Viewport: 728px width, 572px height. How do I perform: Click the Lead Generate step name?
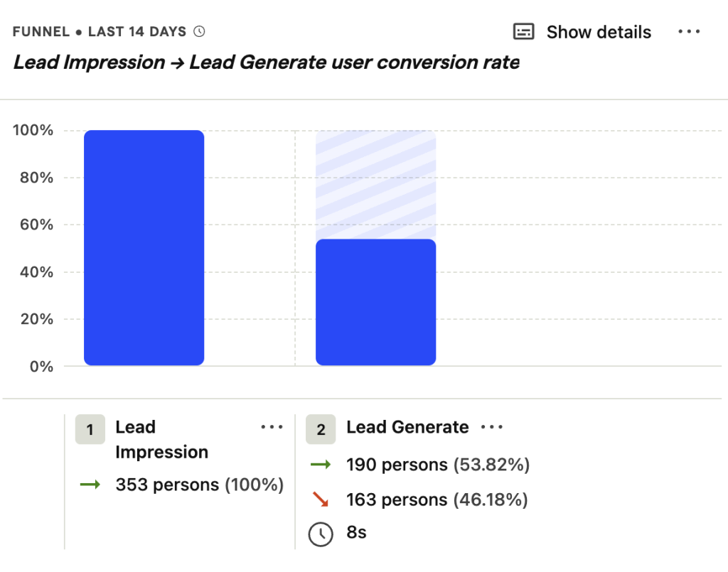(x=407, y=427)
